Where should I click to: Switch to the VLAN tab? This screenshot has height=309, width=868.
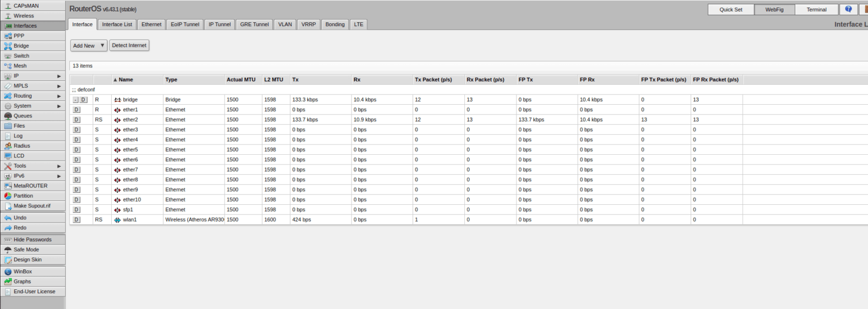click(x=285, y=24)
